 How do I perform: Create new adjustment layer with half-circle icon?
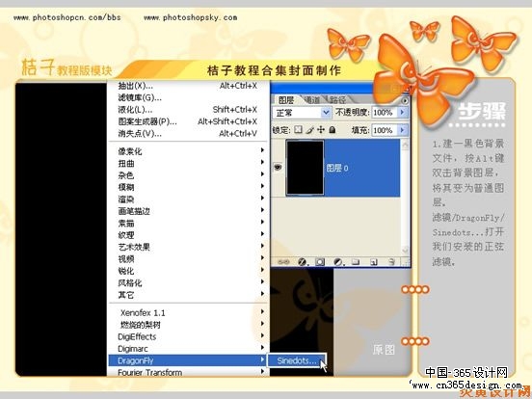click(x=338, y=261)
